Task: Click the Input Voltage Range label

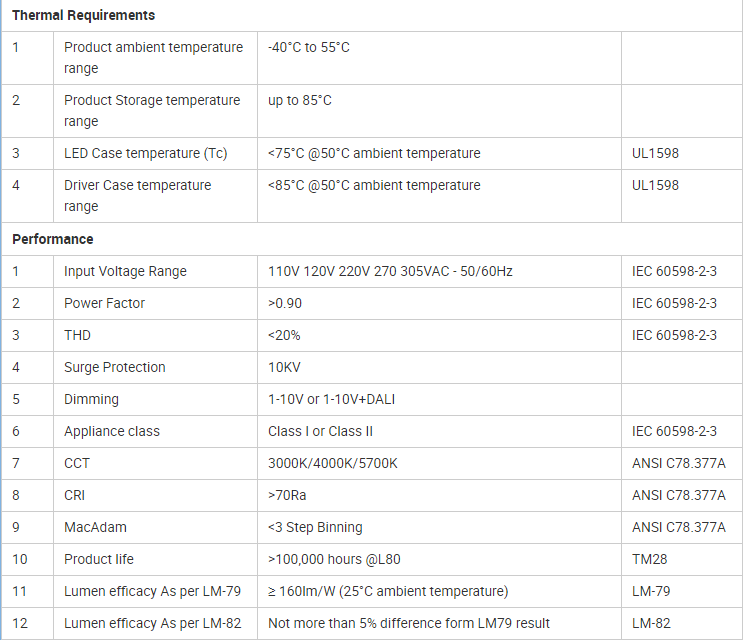Action: [125, 271]
